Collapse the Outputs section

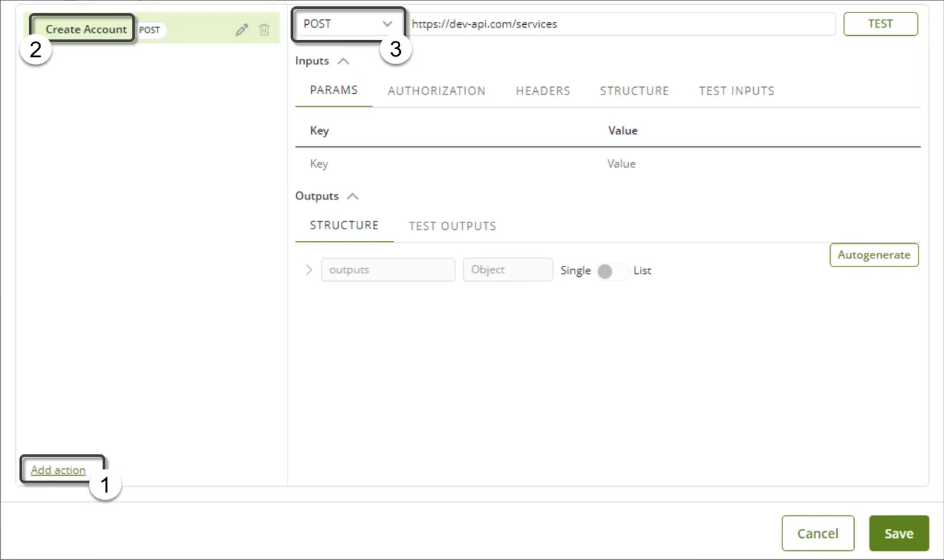[x=352, y=196]
